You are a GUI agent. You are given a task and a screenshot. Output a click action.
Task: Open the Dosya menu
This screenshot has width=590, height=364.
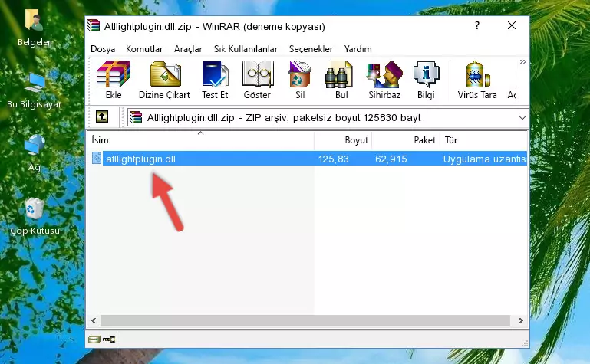click(103, 49)
